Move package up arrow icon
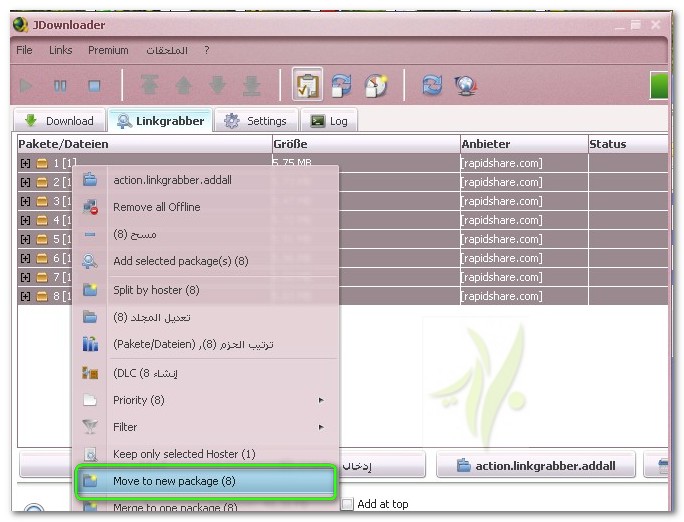 click(x=184, y=85)
